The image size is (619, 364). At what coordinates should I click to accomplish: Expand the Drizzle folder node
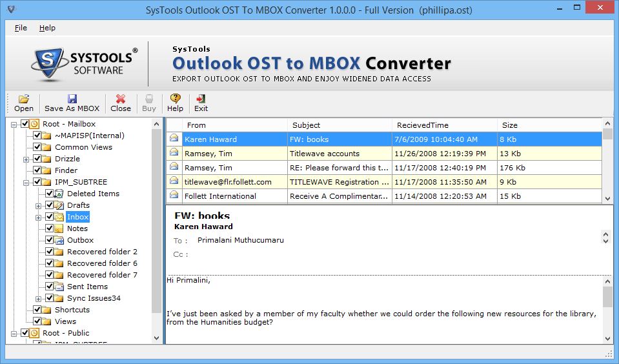[26, 159]
